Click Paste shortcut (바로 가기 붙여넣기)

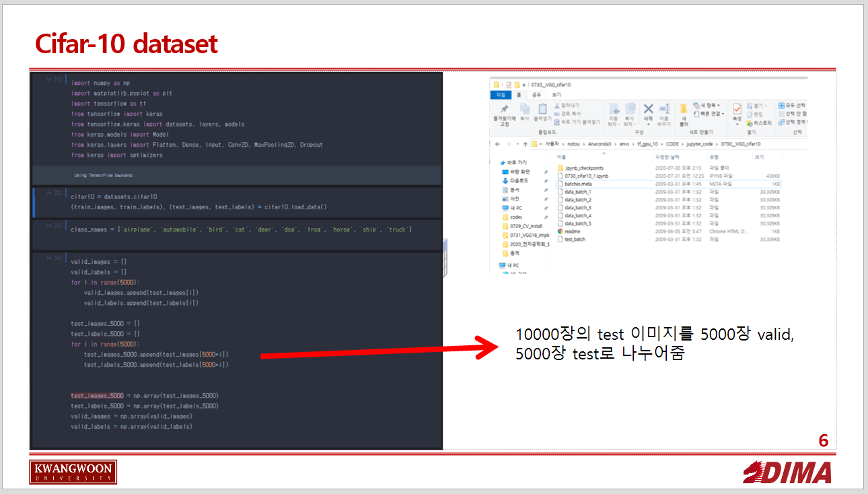pyautogui.click(x=577, y=122)
